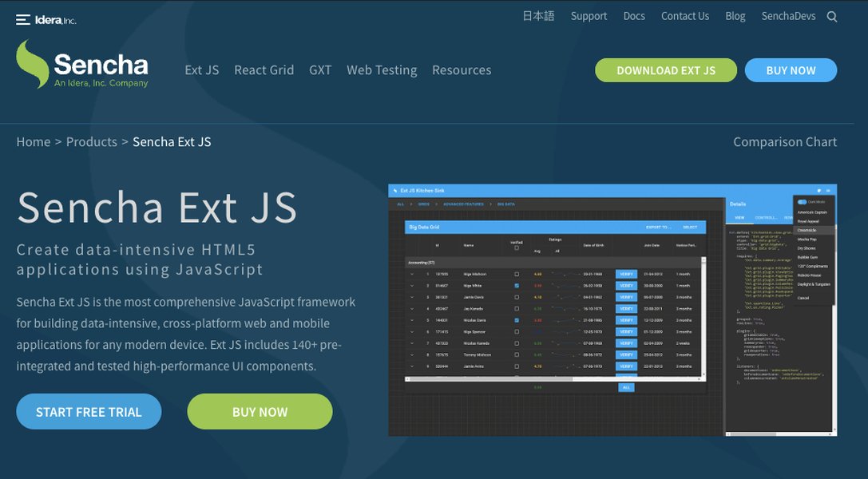
Task: Go to Home via breadcrumb
Action: [34, 142]
